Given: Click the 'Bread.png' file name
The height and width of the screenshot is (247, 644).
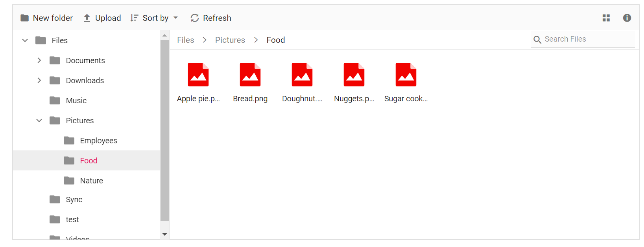Looking at the screenshot, I should pos(250,99).
